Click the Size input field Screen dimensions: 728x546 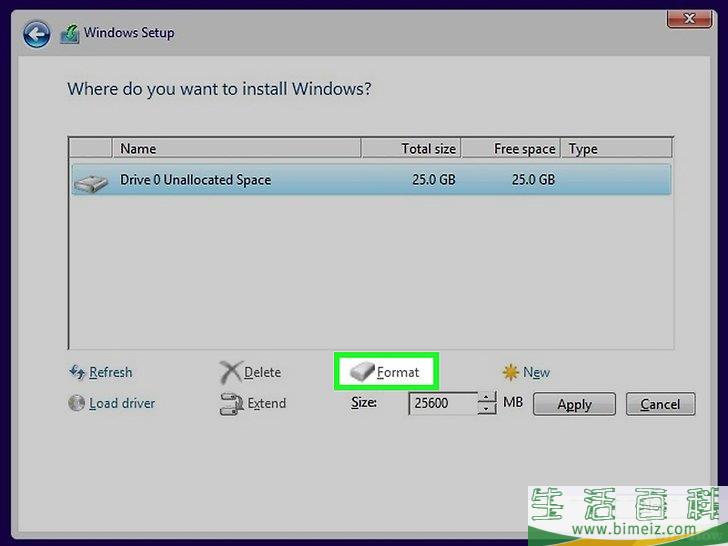(x=442, y=404)
